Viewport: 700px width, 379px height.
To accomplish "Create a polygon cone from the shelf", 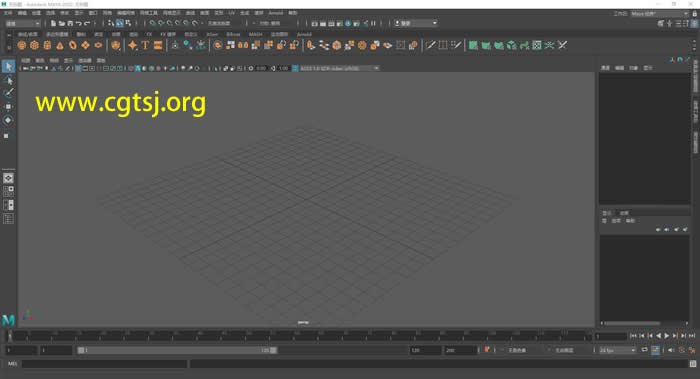I will point(60,45).
